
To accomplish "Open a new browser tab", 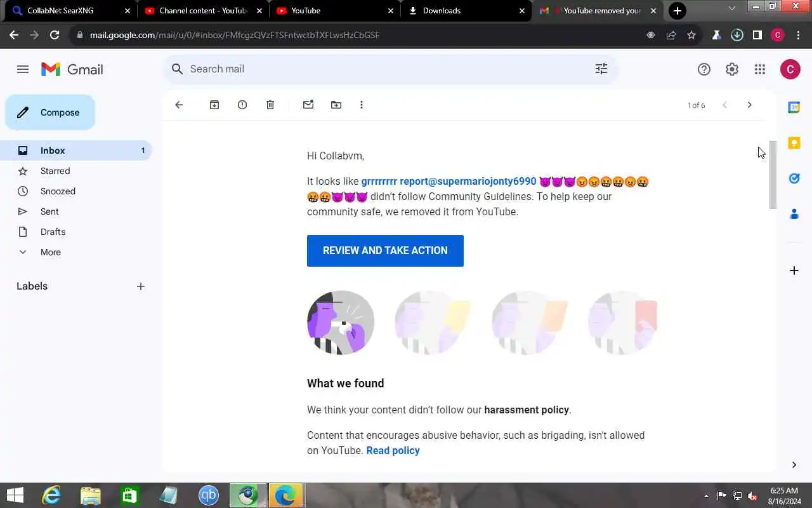I will 678,11.
